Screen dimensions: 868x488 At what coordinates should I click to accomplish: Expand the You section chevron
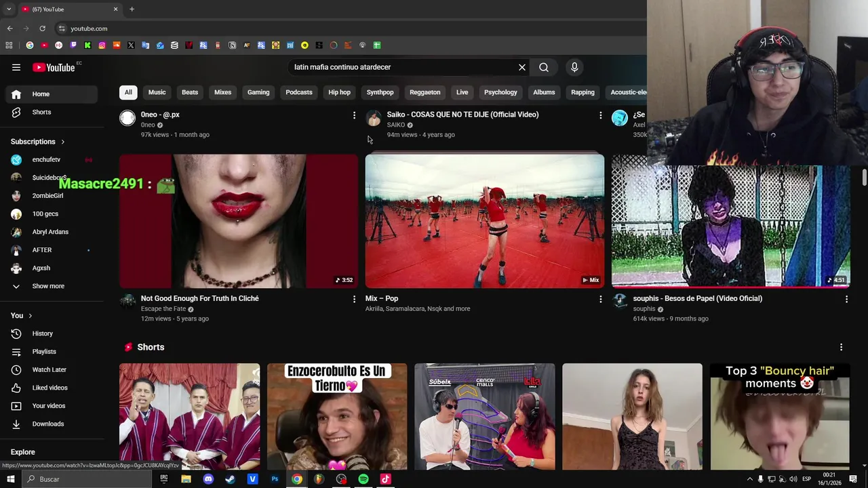[30, 316]
